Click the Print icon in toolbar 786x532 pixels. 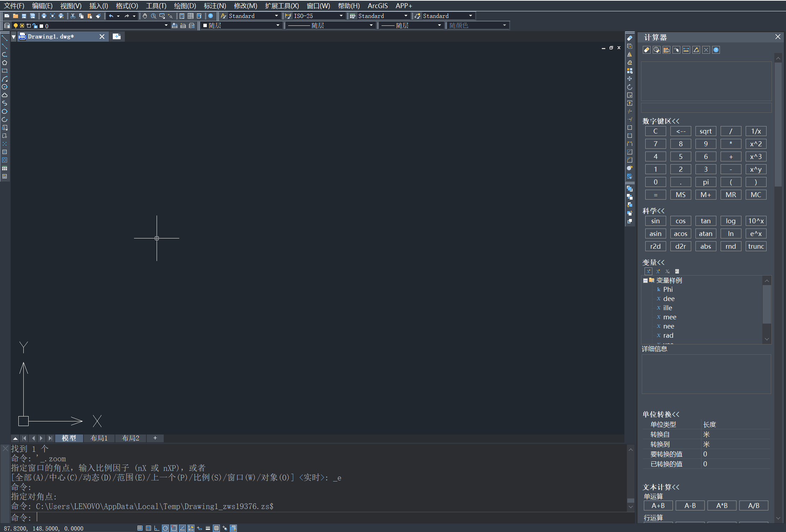(44, 16)
